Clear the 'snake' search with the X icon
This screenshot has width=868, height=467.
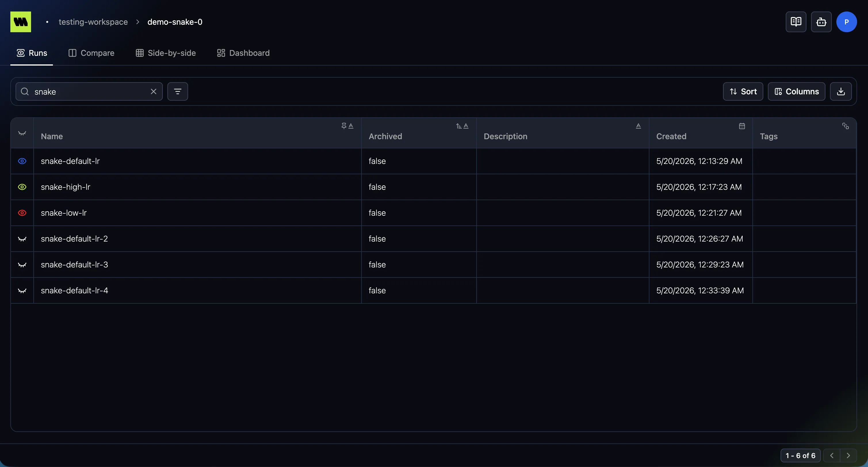click(x=154, y=92)
